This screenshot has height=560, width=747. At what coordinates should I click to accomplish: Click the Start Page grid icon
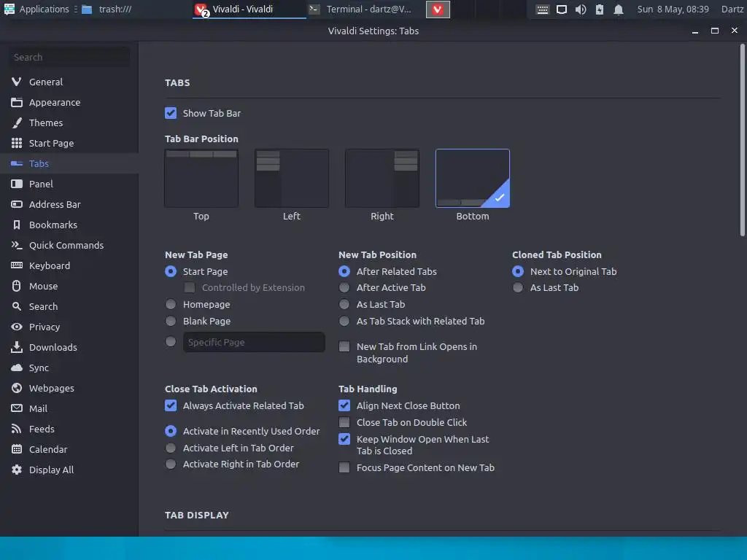click(17, 143)
